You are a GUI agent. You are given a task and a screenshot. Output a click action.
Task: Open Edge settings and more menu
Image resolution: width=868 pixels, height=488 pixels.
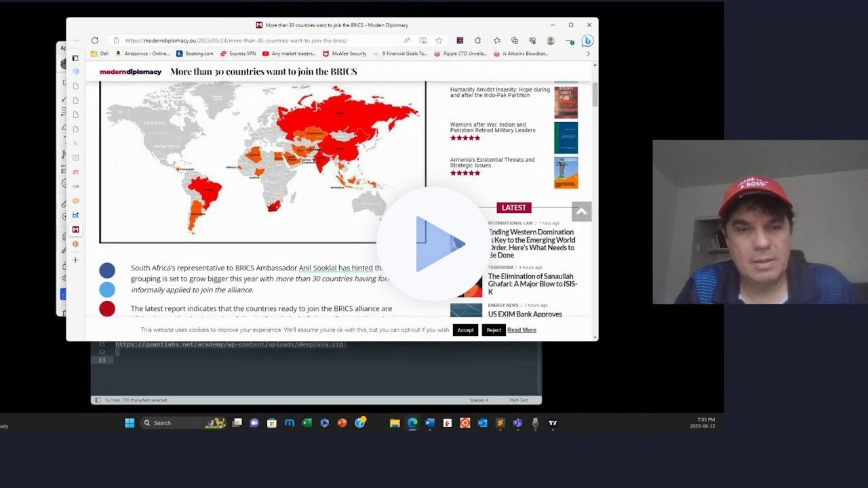coord(570,41)
